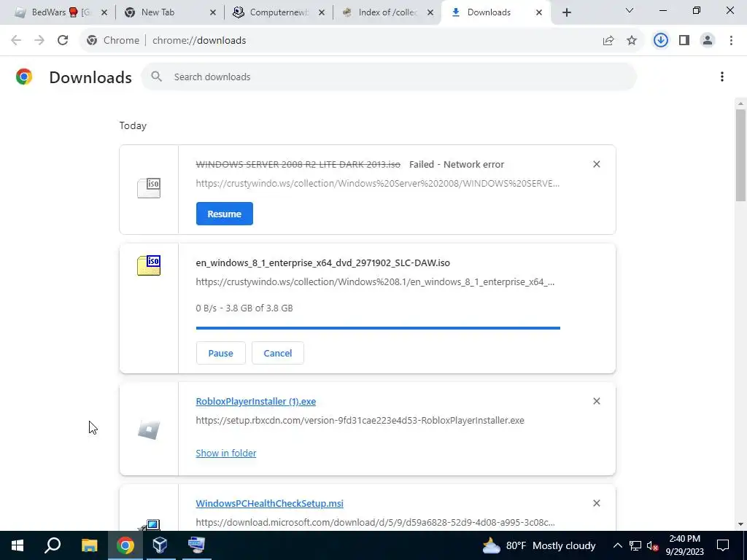Close the BedWars tab
Viewport: 747px width, 560px height.
tap(104, 12)
